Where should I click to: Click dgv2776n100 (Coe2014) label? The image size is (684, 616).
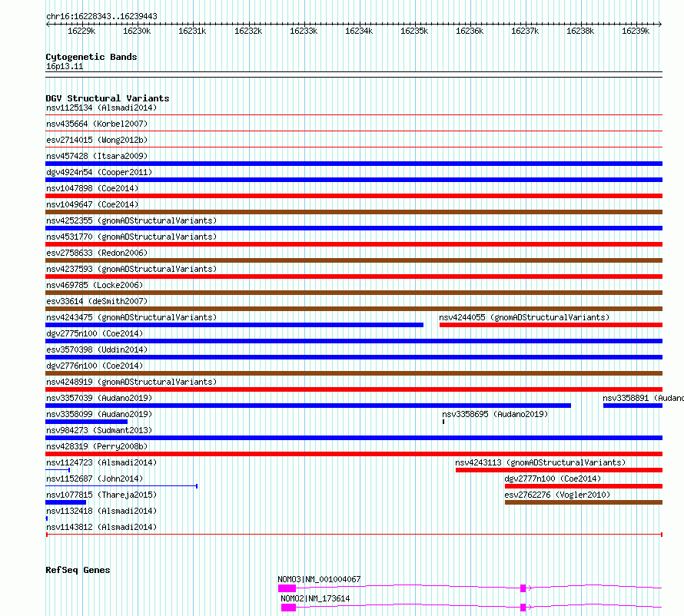95,366
